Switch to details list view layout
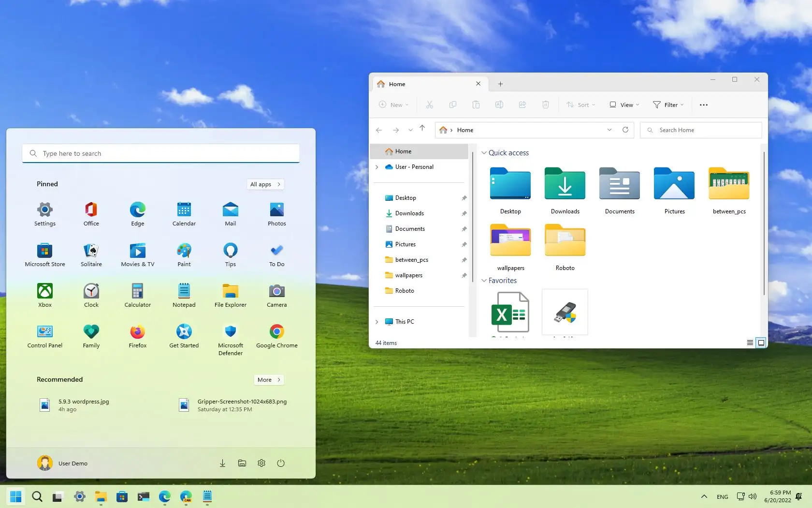The width and height of the screenshot is (812, 508). click(x=750, y=343)
